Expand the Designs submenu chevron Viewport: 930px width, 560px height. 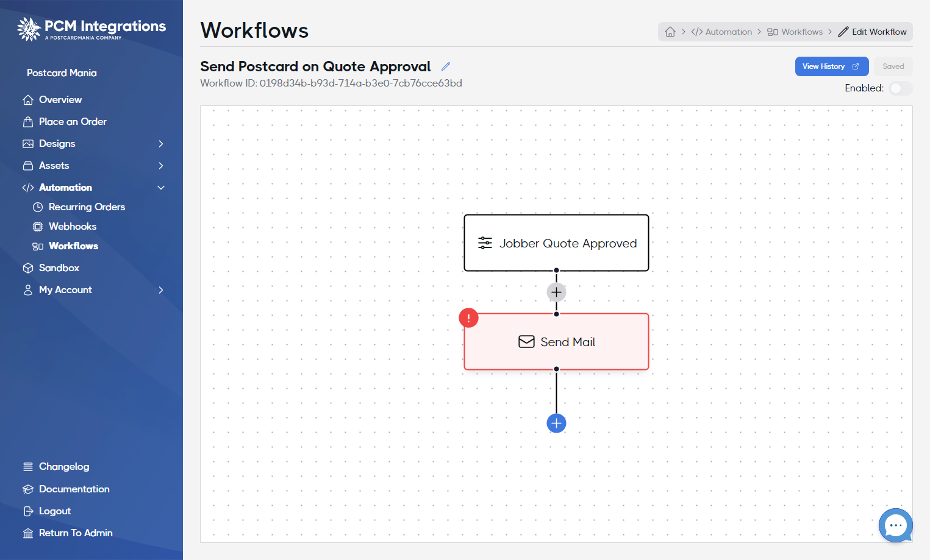coord(161,144)
